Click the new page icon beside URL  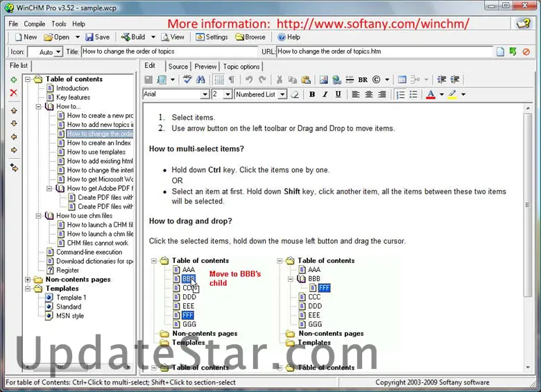point(500,52)
